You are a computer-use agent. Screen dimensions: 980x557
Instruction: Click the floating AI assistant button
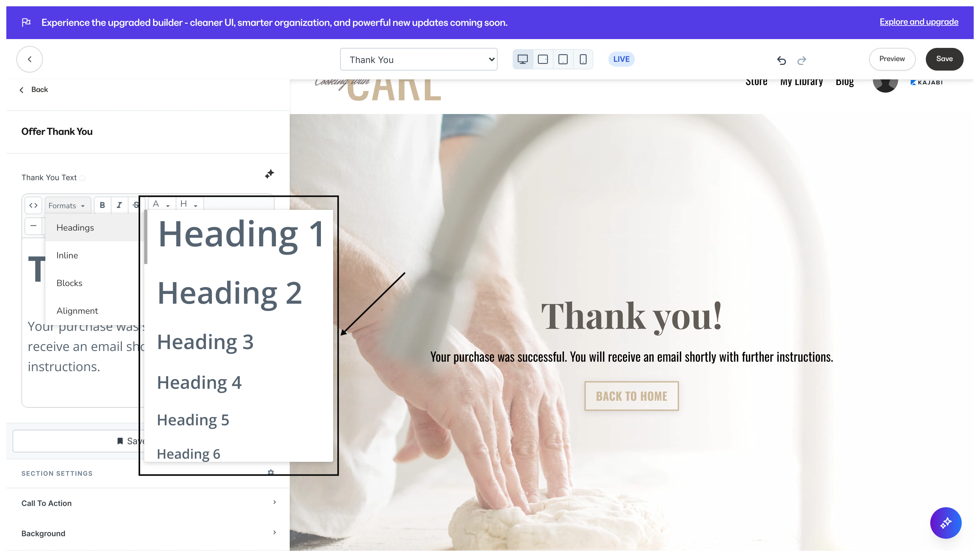(945, 523)
